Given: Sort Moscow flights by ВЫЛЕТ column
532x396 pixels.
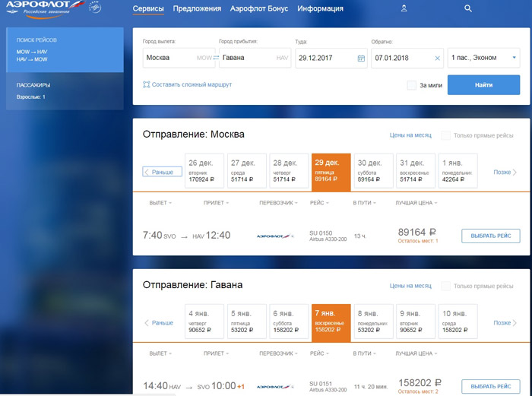Looking at the screenshot, I should click(160, 203).
